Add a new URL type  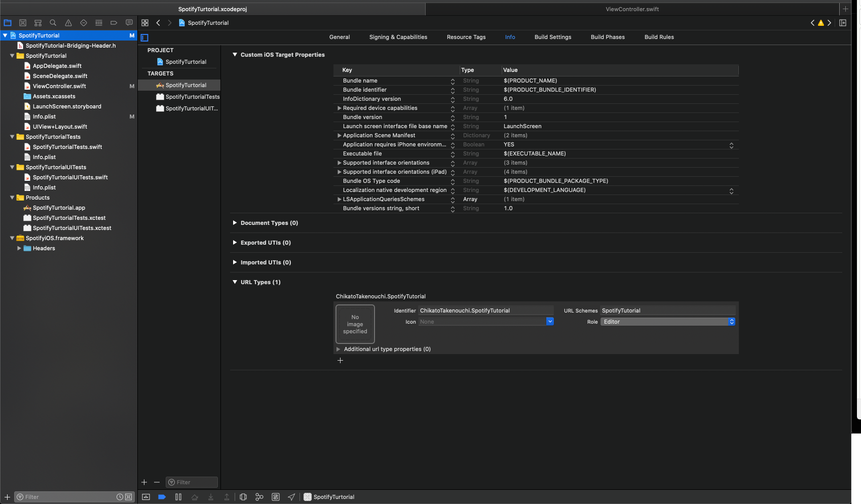[x=340, y=360]
